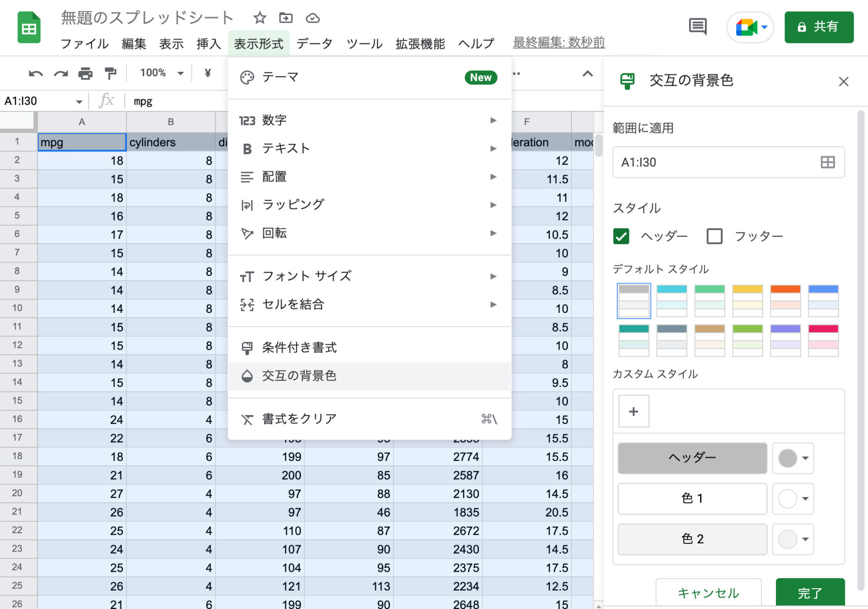The image size is (868, 609).
Task: Open the comment history icon
Action: click(697, 27)
